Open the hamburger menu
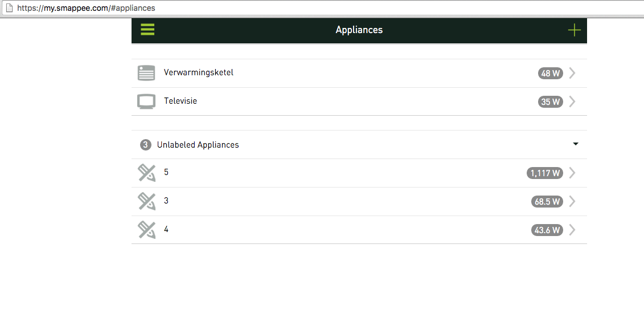This screenshot has width=644, height=313. 147,30
